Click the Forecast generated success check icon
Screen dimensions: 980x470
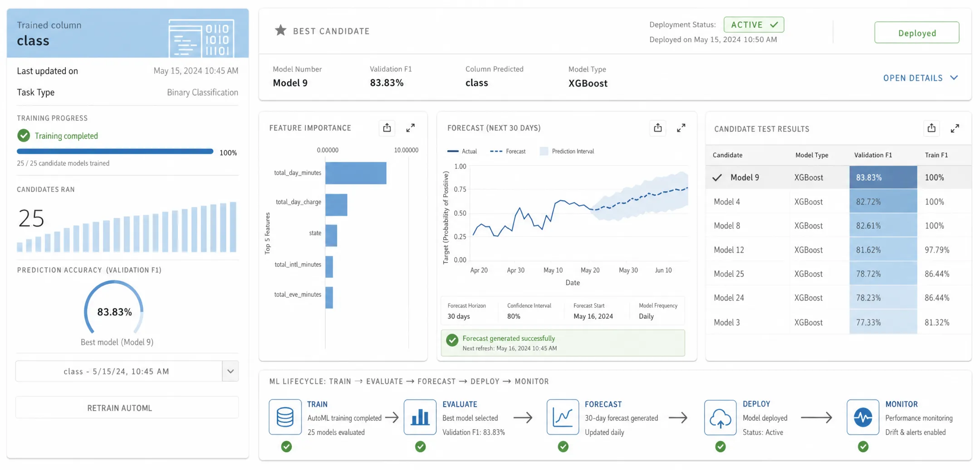(x=452, y=340)
